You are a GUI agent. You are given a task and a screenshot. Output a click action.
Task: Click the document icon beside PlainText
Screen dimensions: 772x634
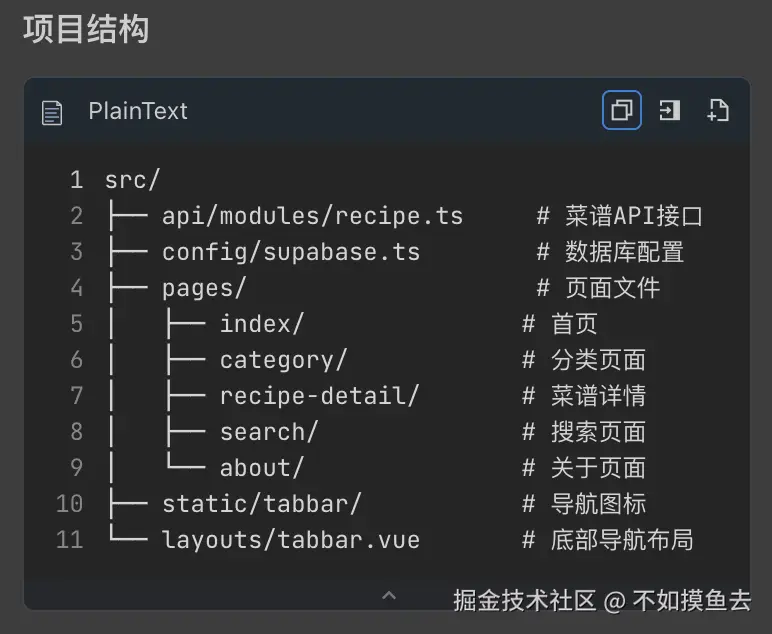[x=52, y=112]
